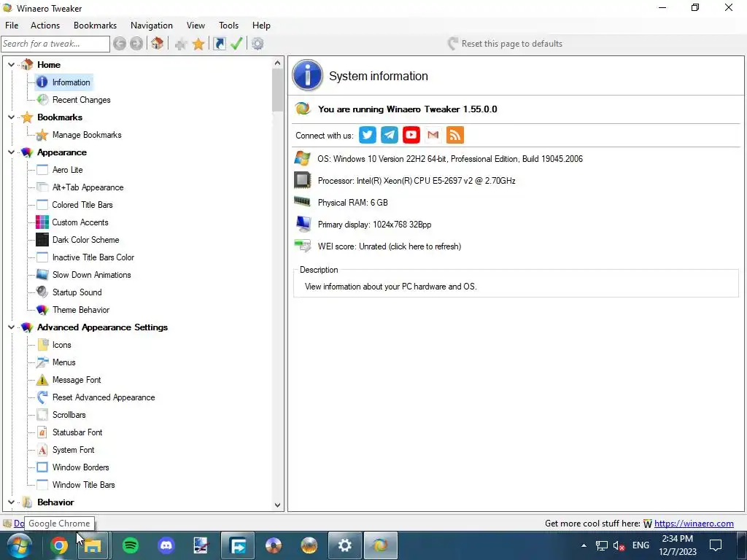Image resolution: width=747 pixels, height=560 pixels.
Task: Click the Search for a tweak field
Action: click(x=55, y=44)
